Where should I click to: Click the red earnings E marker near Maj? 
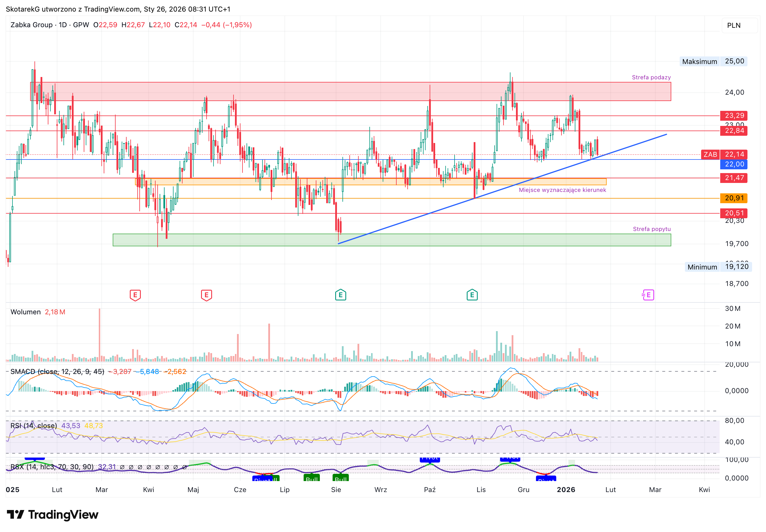point(207,295)
